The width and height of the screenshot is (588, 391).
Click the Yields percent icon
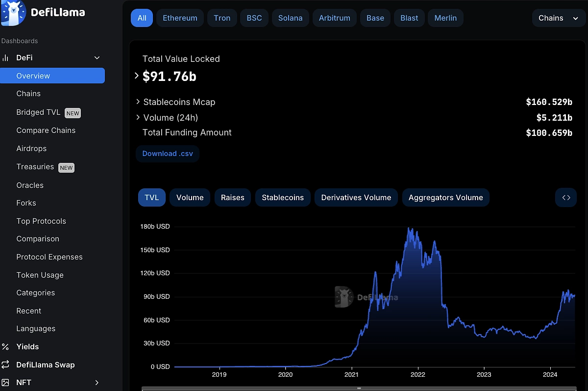point(6,347)
